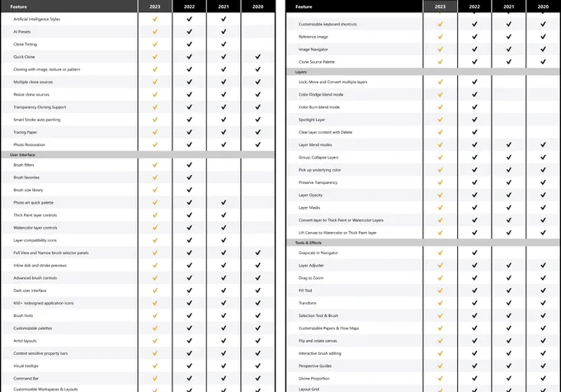Viewport: 561px width, 392px height.
Task: Click the User Interface section header
Action: coord(138,154)
